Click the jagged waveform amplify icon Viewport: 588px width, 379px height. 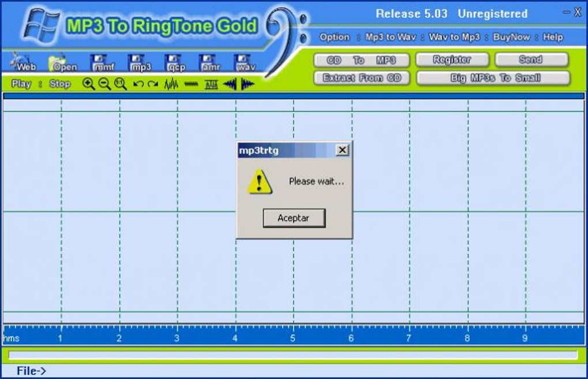171,84
